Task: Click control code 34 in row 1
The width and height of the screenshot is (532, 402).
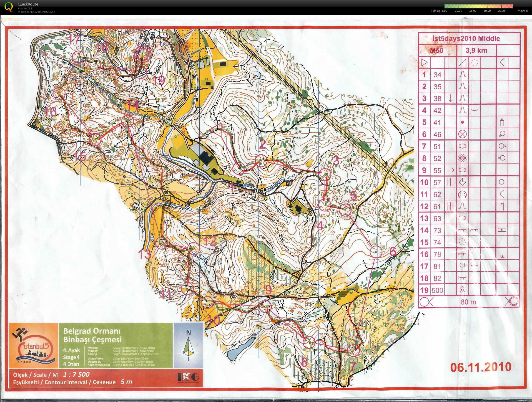Action: (x=437, y=75)
